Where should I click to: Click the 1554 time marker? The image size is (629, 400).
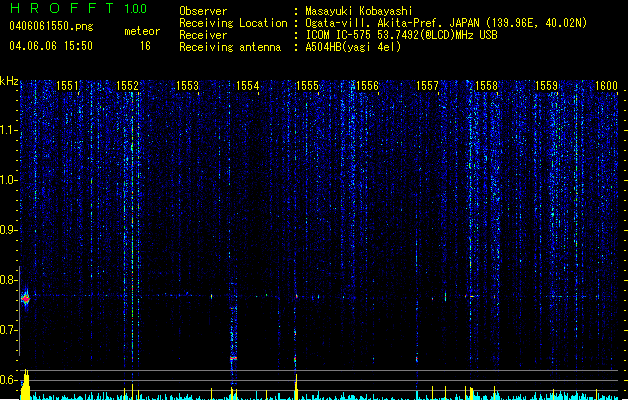coord(248,86)
